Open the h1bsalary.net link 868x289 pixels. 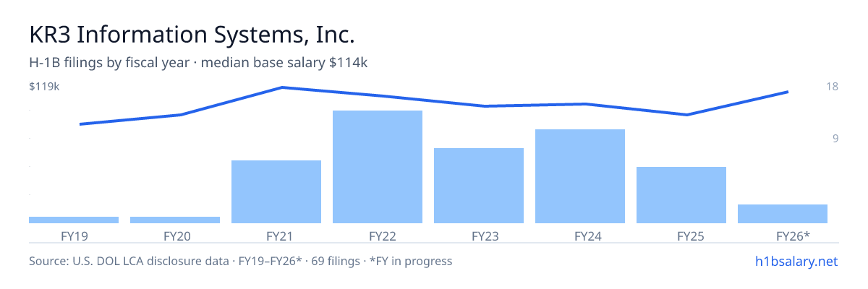(796, 261)
